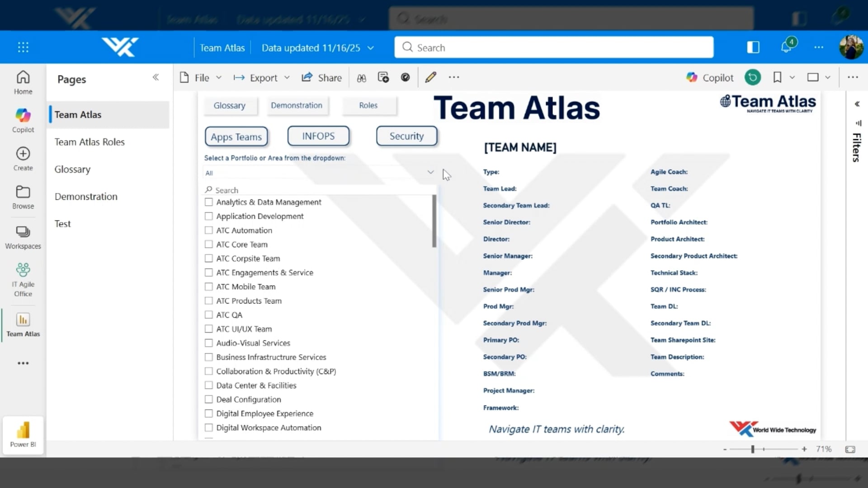
Task: Click the pencil edit icon in toolbar
Action: (430, 77)
